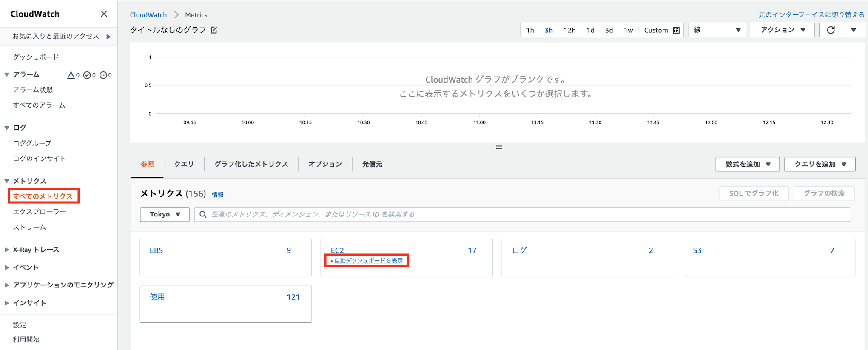Open ダッシュボード in the sidebar

tap(36, 57)
